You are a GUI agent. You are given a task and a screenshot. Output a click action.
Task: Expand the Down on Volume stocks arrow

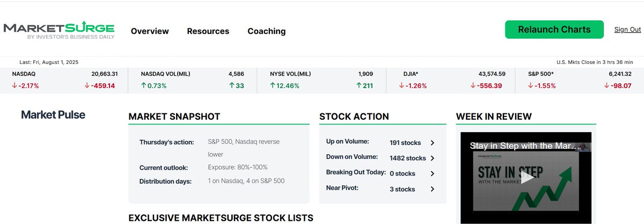[433, 158]
